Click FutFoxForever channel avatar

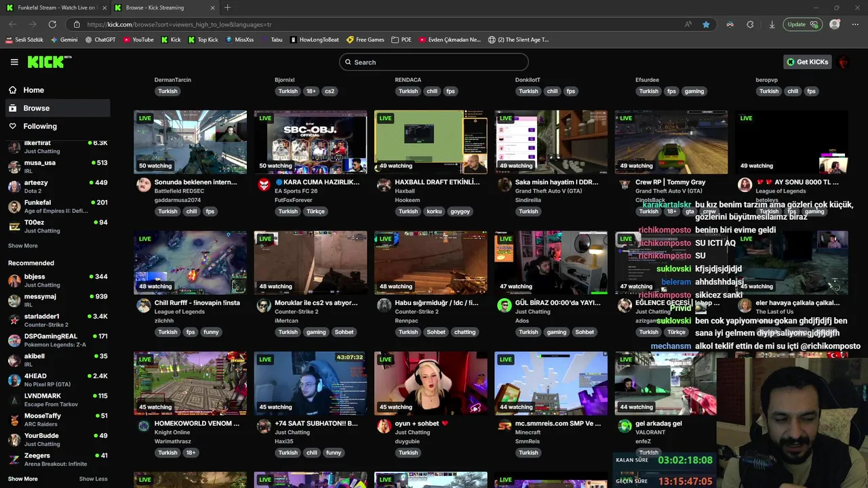coord(264,185)
